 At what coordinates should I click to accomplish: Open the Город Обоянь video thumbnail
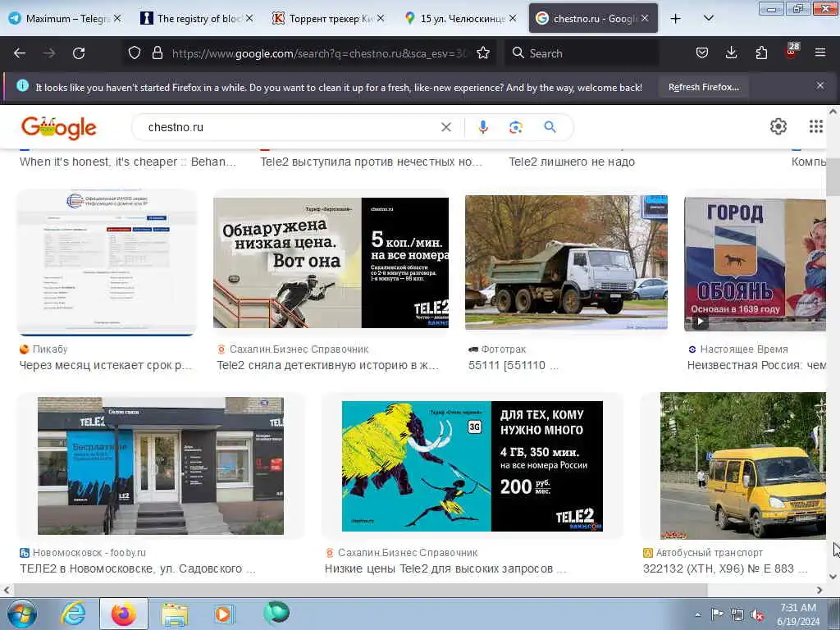click(x=755, y=263)
